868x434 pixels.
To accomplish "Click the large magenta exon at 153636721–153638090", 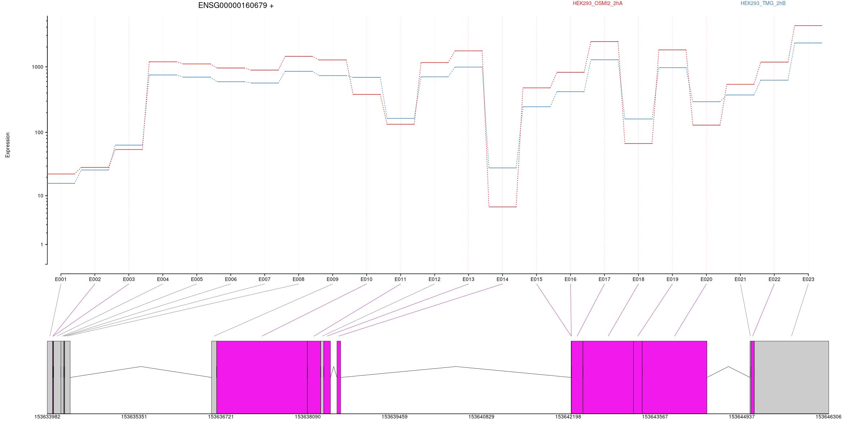I will 262,377.
